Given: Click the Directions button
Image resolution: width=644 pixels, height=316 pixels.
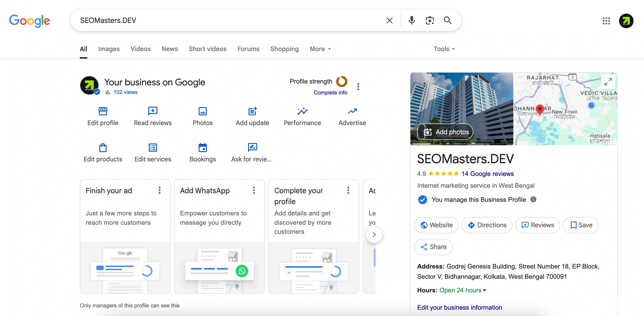Looking at the screenshot, I should [x=486, y=225].
